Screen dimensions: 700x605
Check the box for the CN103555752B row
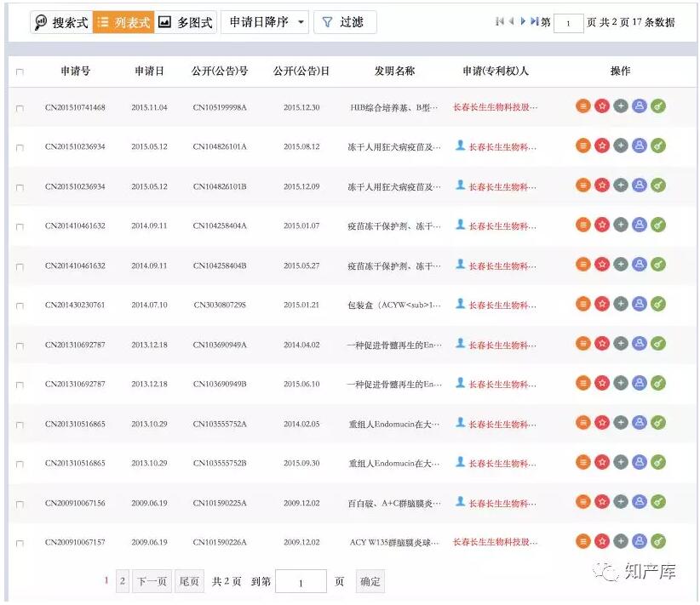20,465
